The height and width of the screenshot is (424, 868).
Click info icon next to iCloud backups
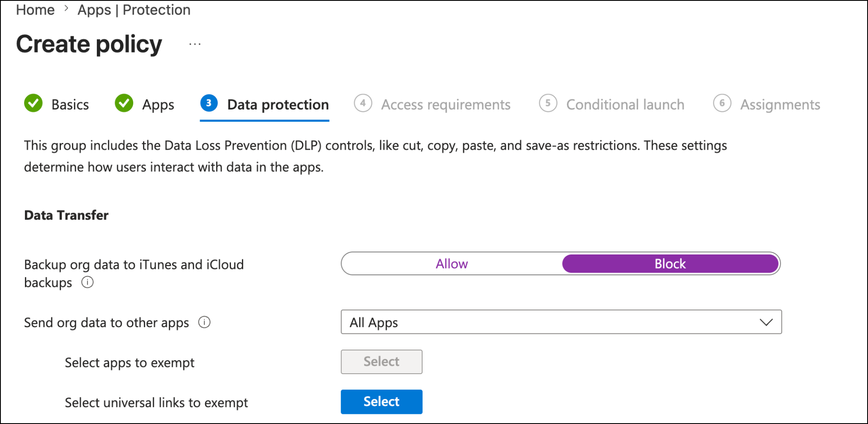tap(88, 282)
